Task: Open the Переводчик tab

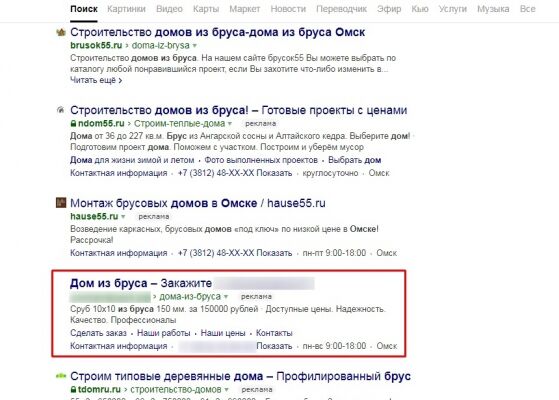Action: pos(342,9)
